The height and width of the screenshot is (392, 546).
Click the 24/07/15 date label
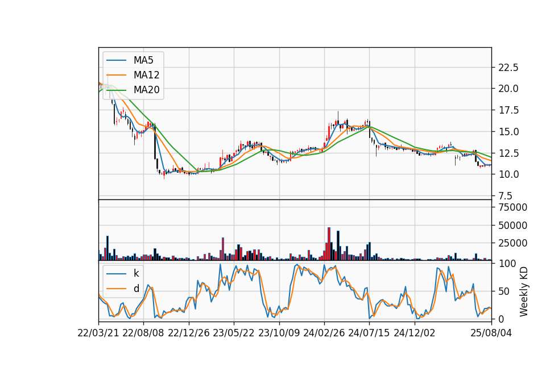(x=369, y=333)
